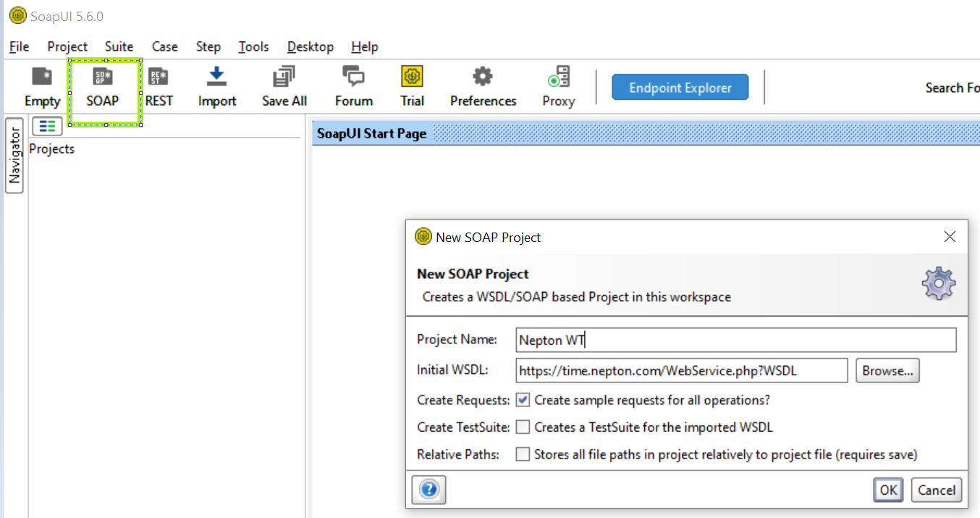Confirm the dialog with OK
Viewport: 980px width, 518px height.
[889, 490]
